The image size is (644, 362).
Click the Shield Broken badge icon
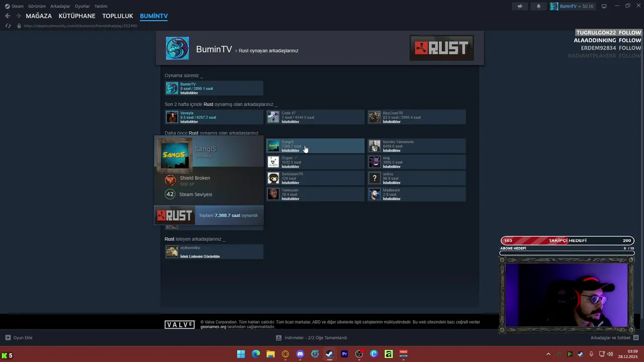coord(171,180)
